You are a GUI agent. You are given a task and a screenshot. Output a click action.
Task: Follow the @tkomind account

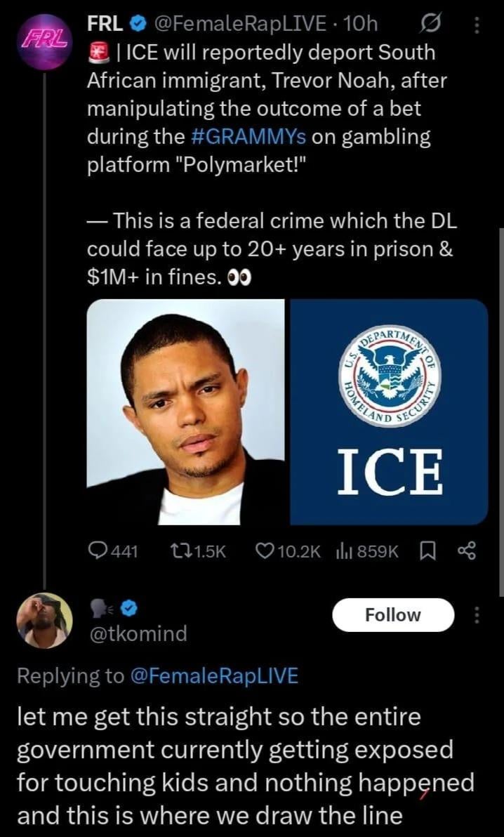coord(393,615)
